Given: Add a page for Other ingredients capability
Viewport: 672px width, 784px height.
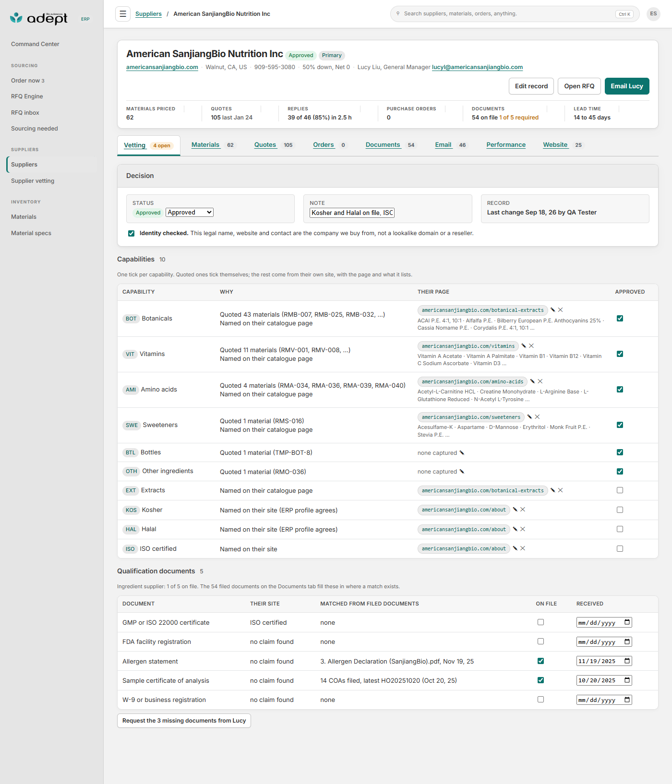Looking at the screenshot, I should tap(462, 472).
